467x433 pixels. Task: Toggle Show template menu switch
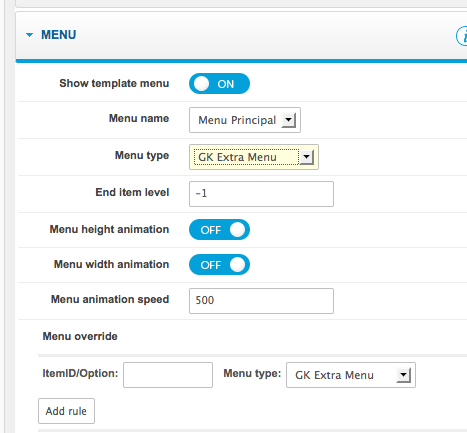click(219, 84)
